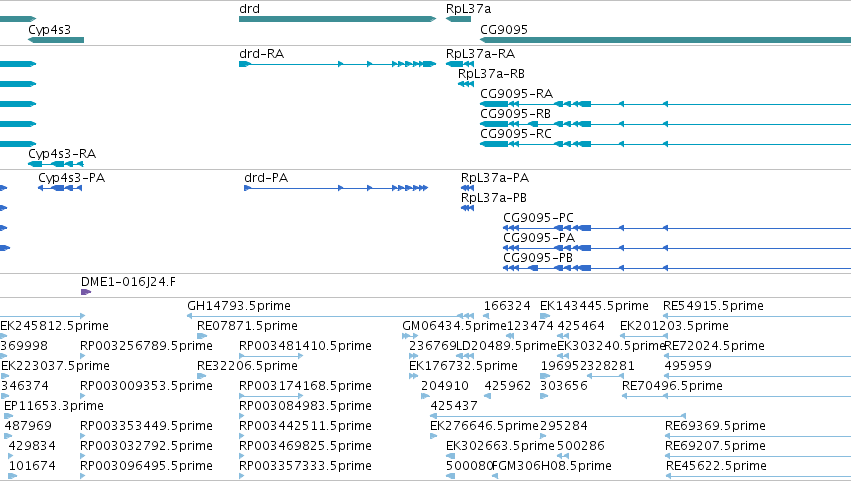Select the GH14793.5prime EST
Screen dimensions: 851x481
[x=331, y=315]
